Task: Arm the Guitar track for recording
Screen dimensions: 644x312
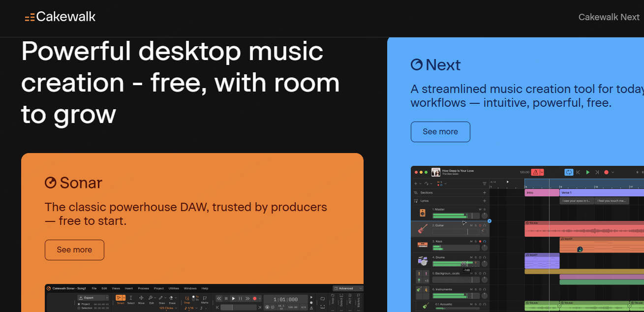Action: (480, 225)
